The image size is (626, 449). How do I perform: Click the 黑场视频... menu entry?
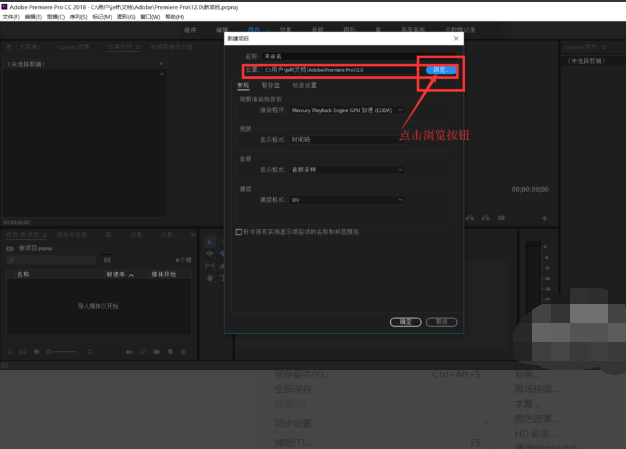pos(536,389)
